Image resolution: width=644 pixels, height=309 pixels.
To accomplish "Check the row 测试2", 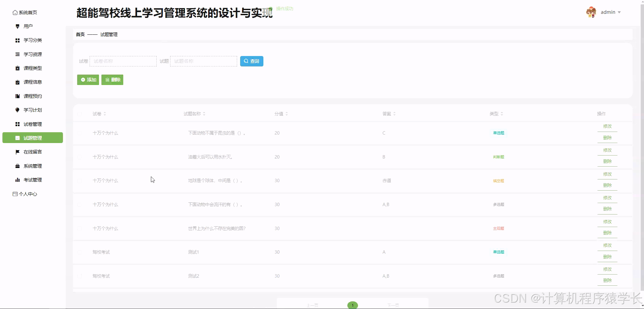I will [79, 276].
